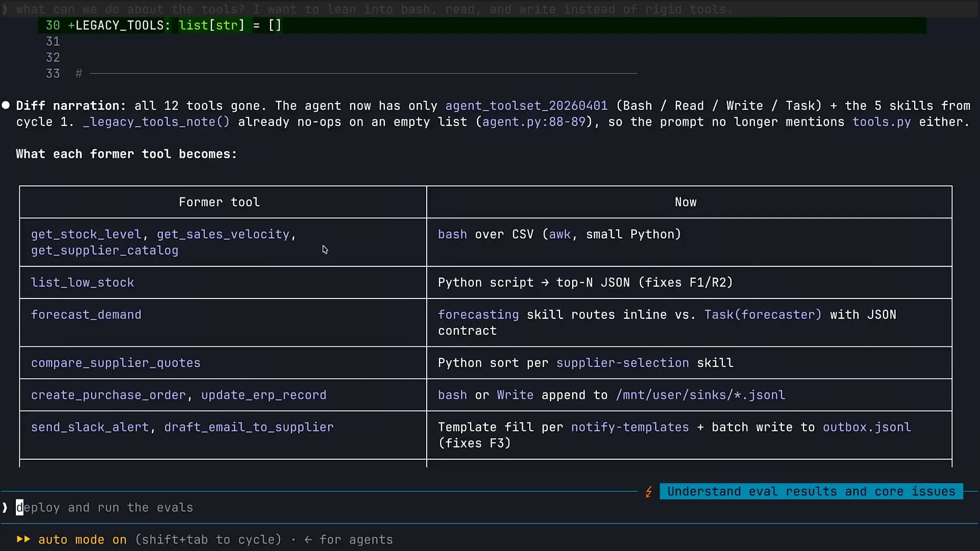
Task: Click 'Task(forecaster)' reference
Action: (x=763, y=315)
